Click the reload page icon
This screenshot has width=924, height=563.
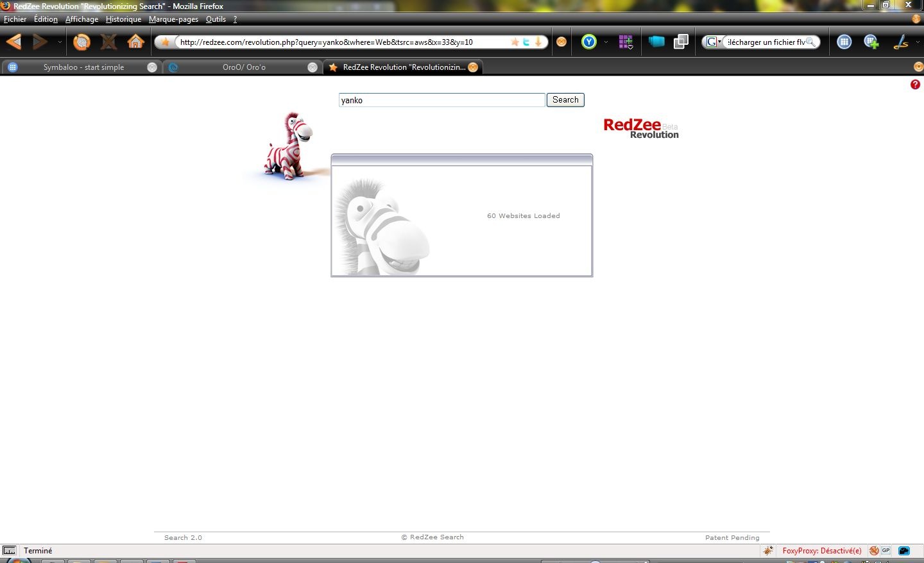click(81, 42)
